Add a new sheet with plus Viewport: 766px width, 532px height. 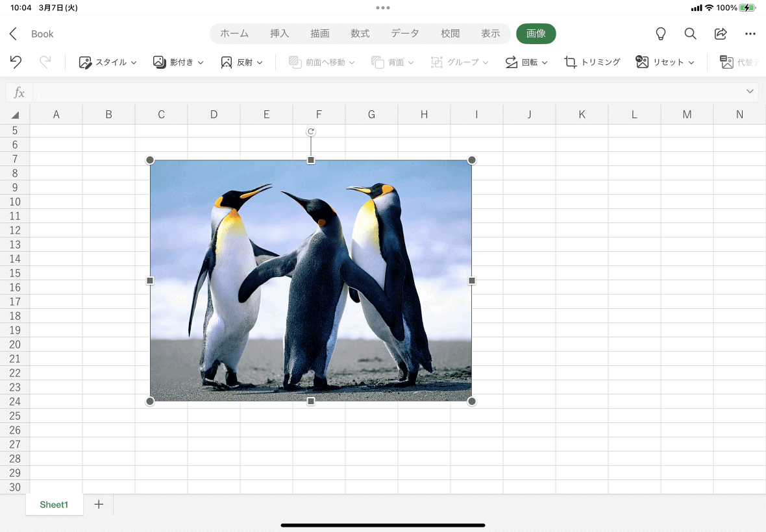point(99,504)
